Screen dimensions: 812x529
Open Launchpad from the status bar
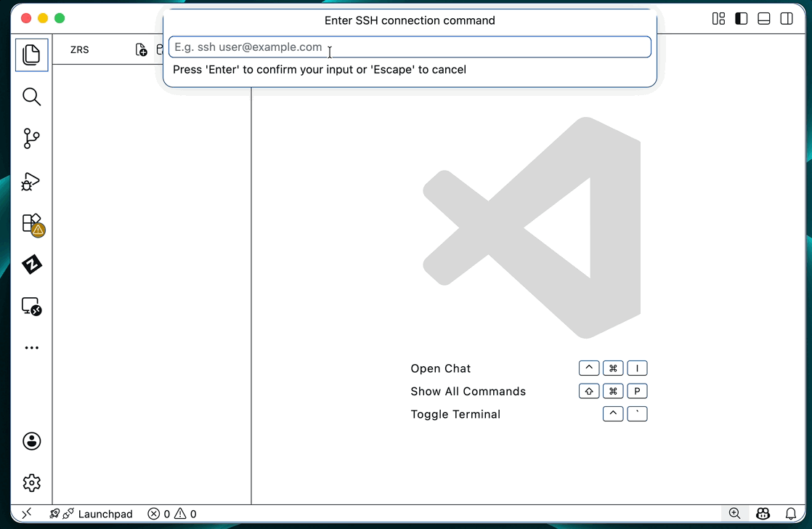coord(91,514)
